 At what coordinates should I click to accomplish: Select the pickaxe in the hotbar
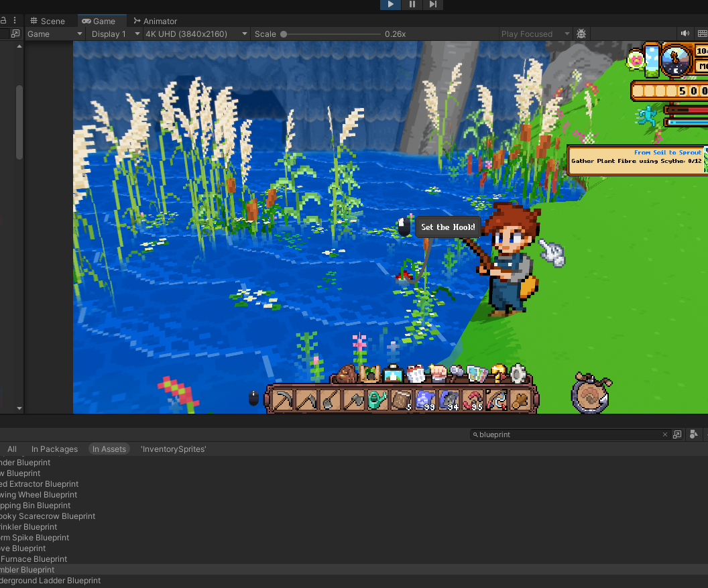tap(282, 399)
